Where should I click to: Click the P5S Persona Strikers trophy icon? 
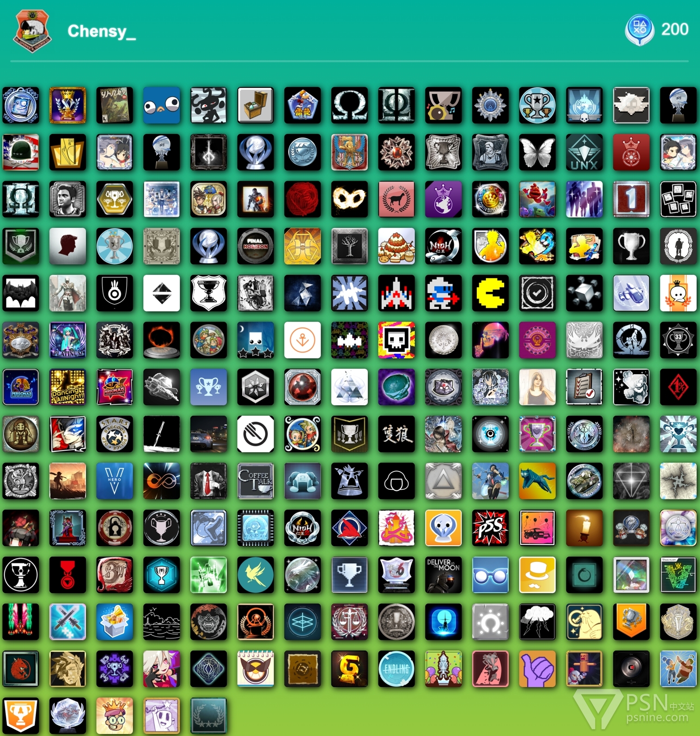pos(490,528)
